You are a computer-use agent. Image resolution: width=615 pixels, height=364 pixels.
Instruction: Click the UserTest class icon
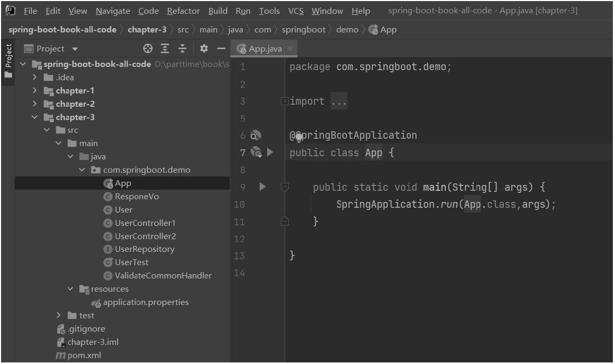pos(108,262)
